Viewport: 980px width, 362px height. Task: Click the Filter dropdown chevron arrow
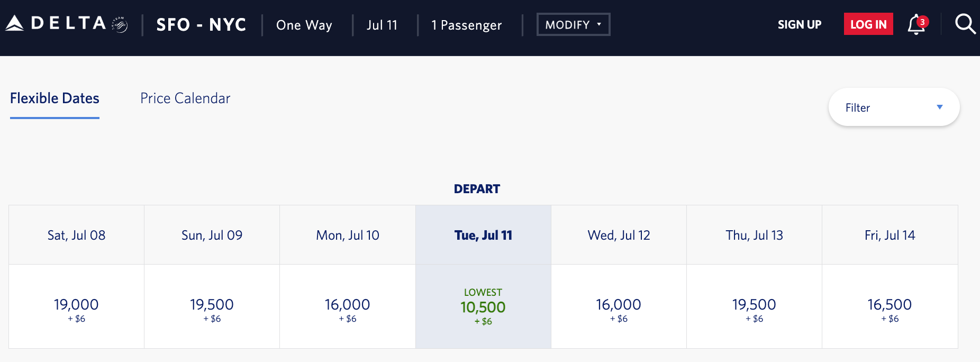click(x=939, y=107)
